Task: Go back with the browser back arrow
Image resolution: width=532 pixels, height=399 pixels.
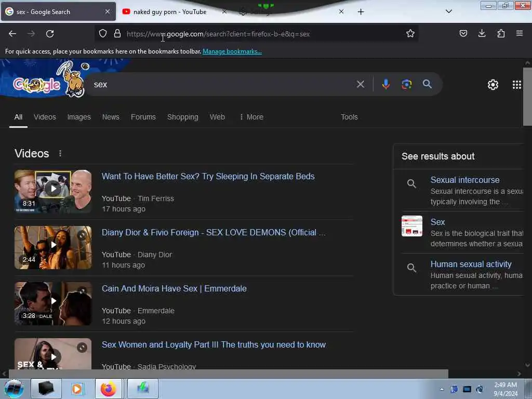Action: pos(12,34)
